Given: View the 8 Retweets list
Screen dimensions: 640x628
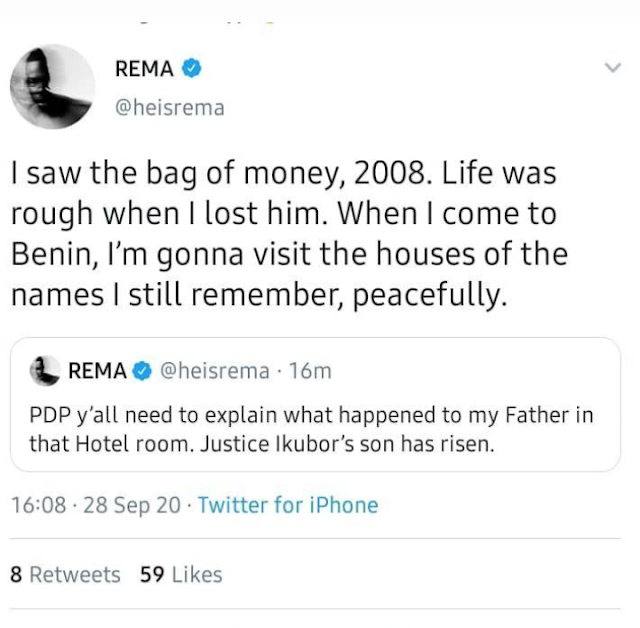Looking at the screenshot, I should 64,574.
